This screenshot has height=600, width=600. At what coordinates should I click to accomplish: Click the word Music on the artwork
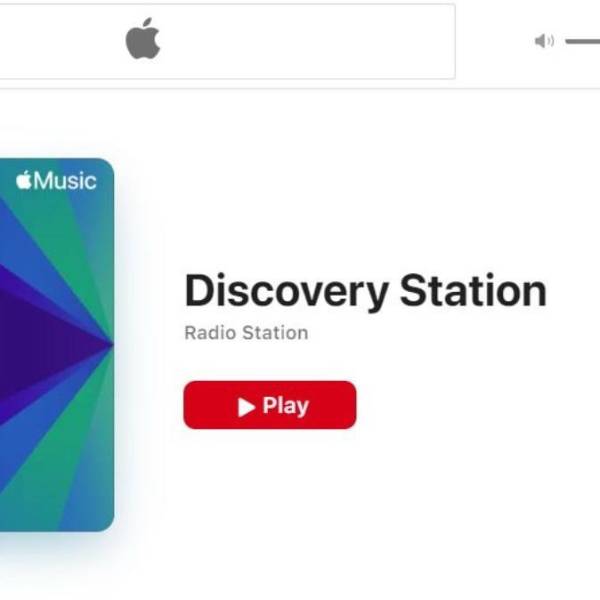pyautogui.click(x=65, y=181)
